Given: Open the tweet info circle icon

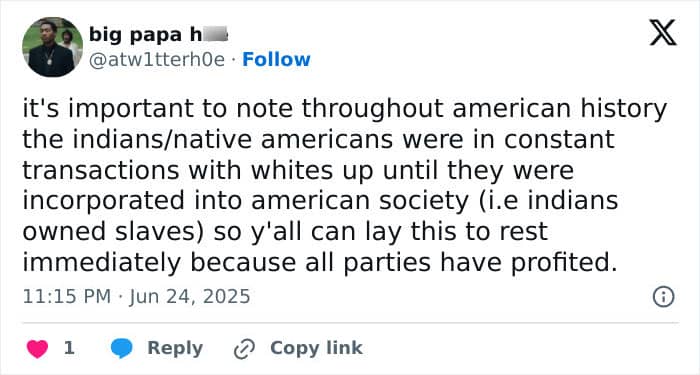Looking at the screenshot, I should pos(663,297).
